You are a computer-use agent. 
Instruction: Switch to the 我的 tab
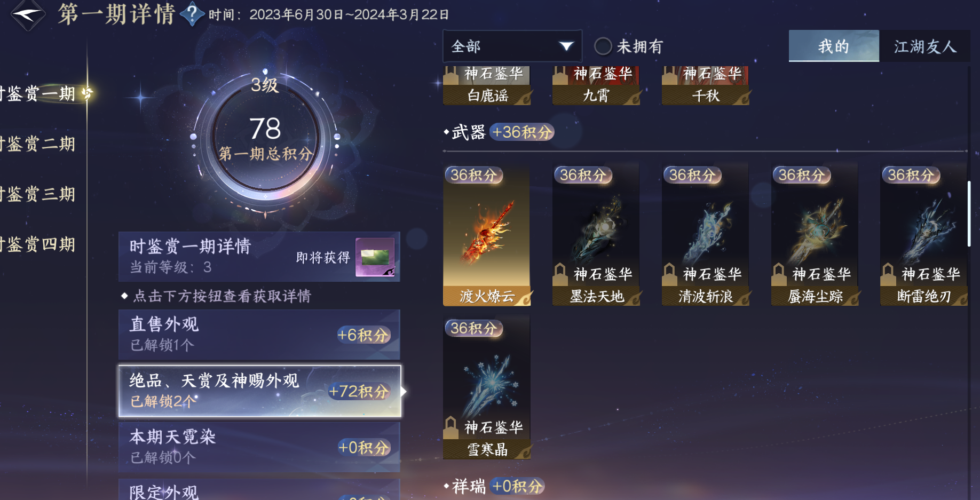pyautogui.click(x=834, y=46)
